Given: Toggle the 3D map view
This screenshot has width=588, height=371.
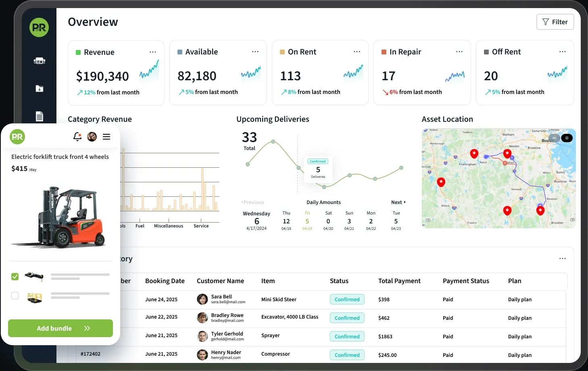Looking at the screenshot, I should (554, 138).
